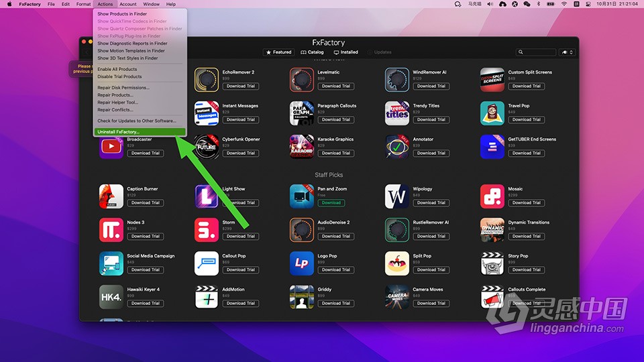Open the Annotator checkmark icon

click(x=396, y=147)
